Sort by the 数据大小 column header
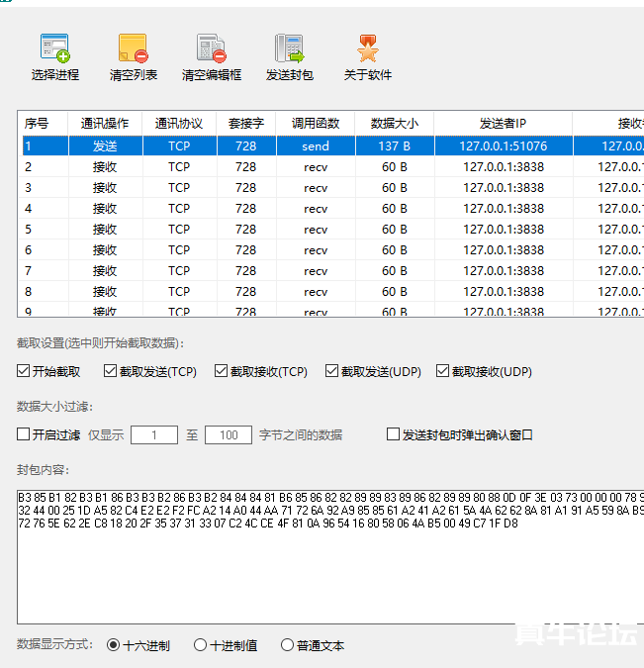Image resolution: width=644 pixels, height=668 pixels. (395, 123)
